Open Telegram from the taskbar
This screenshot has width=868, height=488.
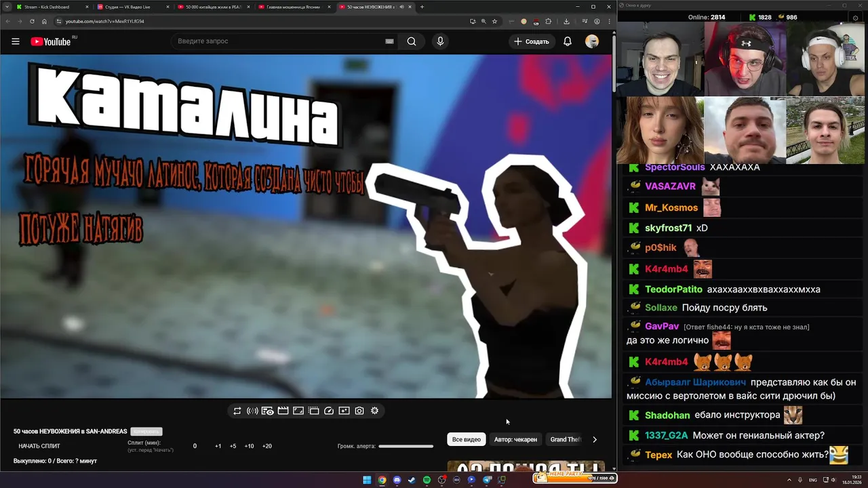tap(487, 480)
